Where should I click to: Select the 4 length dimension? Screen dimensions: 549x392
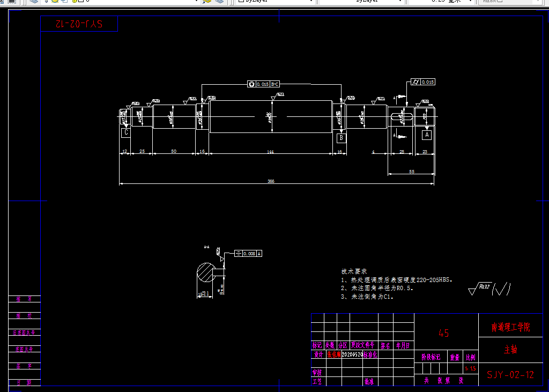[373, 152]
